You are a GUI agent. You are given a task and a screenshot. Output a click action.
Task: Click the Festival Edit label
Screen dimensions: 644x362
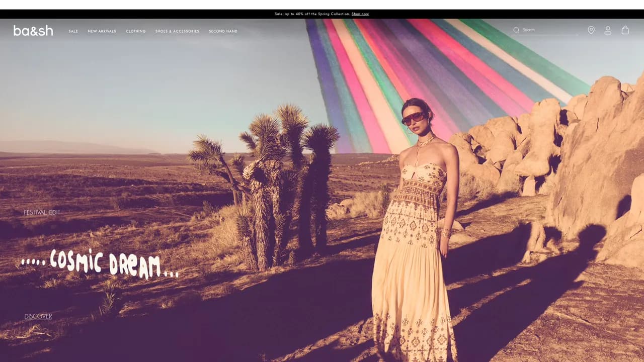(x=42, y=212)
